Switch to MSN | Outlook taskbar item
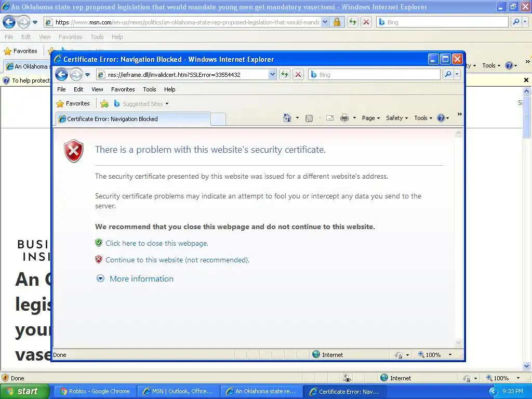Screen dimensions: 532x399 click(x=179, y=391)
